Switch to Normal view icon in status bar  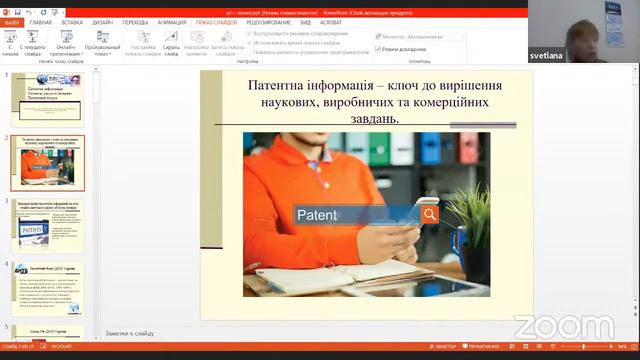tap(512, 347)
